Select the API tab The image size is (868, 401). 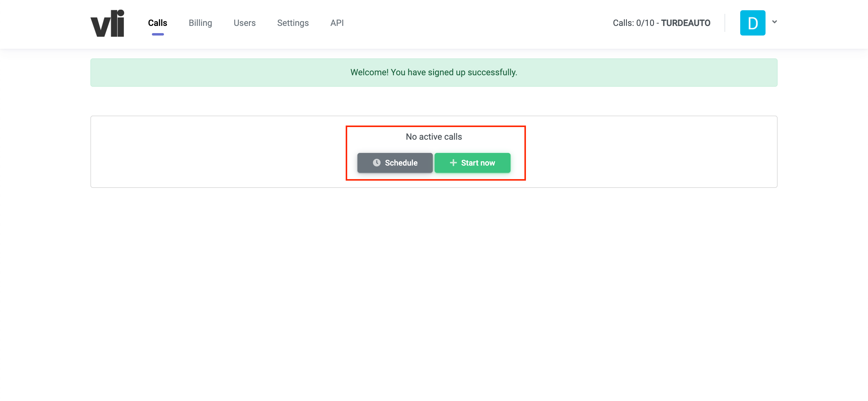pos(337,23)
